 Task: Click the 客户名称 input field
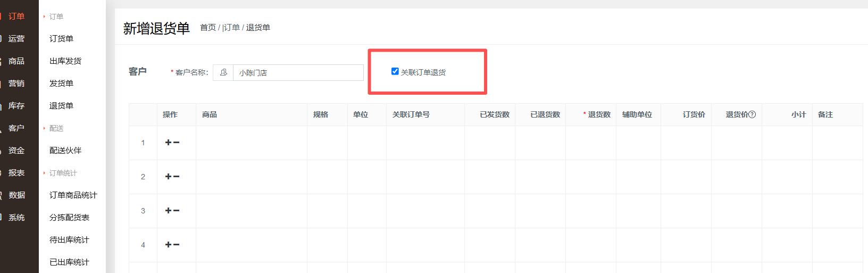298,72
